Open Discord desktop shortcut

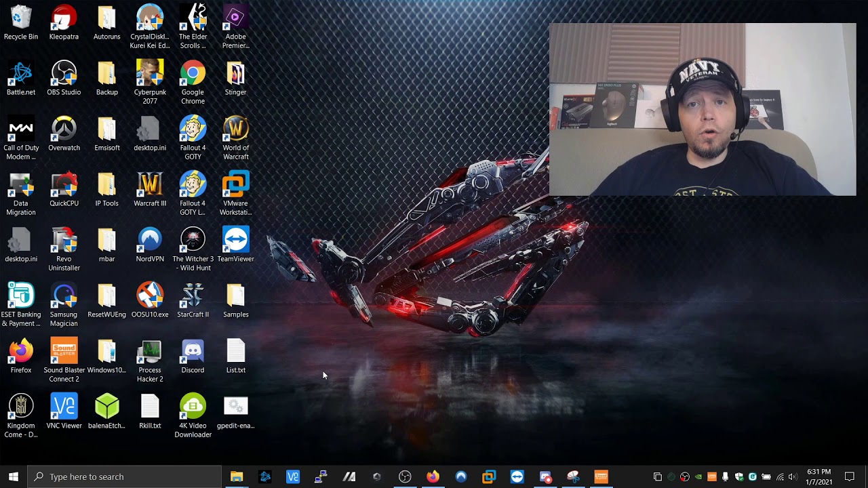point(193,357)
